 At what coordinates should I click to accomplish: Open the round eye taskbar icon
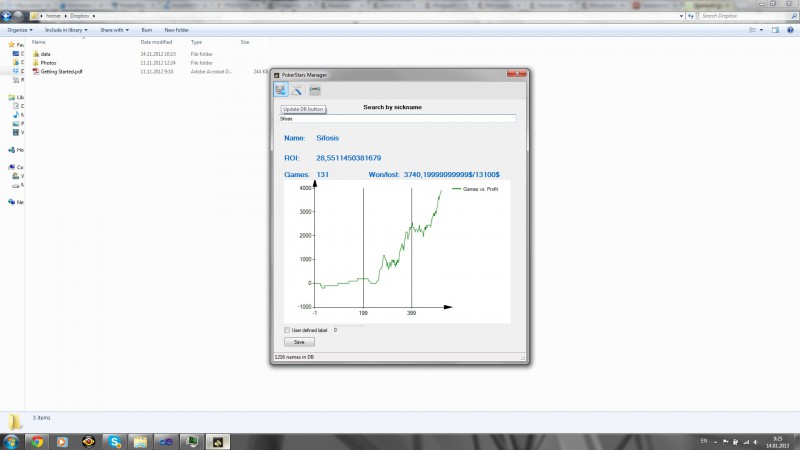coord(88,442)
